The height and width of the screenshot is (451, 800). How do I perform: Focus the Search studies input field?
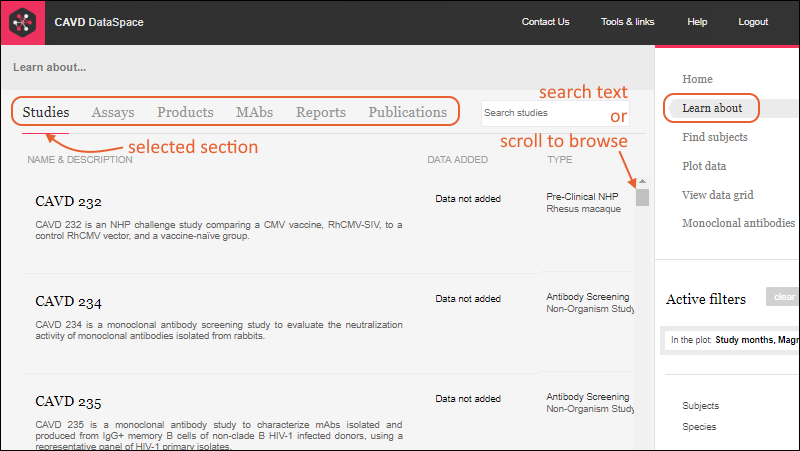pos(555,113)
